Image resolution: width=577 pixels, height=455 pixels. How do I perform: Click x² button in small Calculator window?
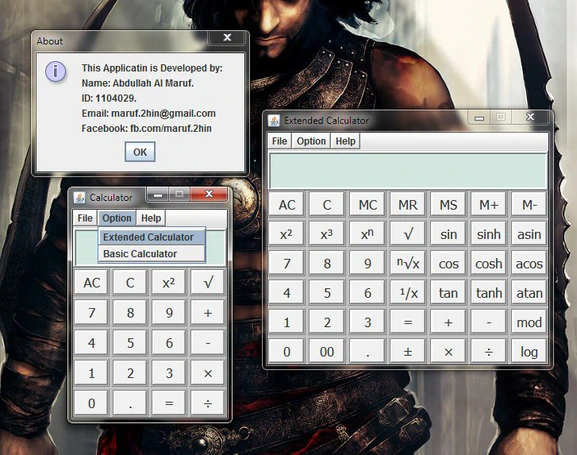pos(169,282)
